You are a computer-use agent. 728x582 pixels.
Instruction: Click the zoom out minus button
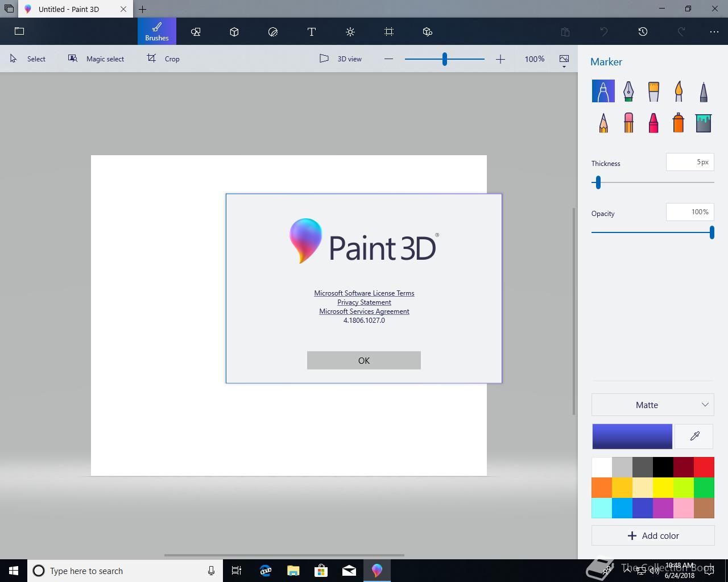(388, 59)
